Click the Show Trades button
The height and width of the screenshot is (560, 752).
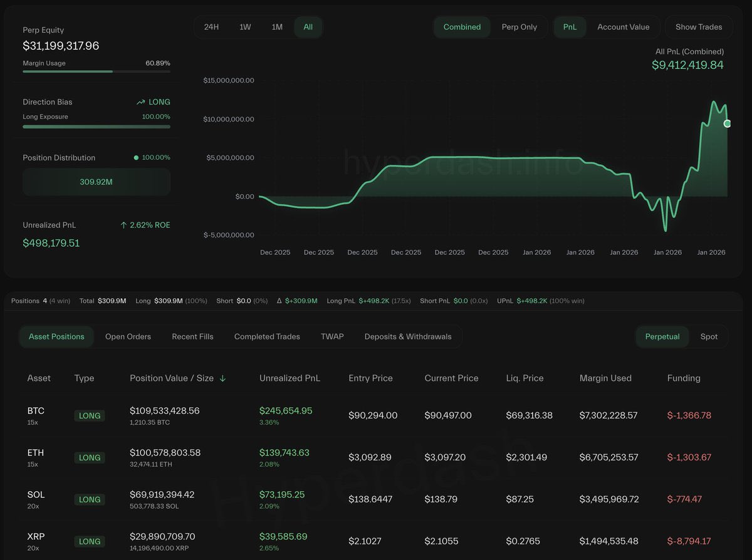(699, 27)
